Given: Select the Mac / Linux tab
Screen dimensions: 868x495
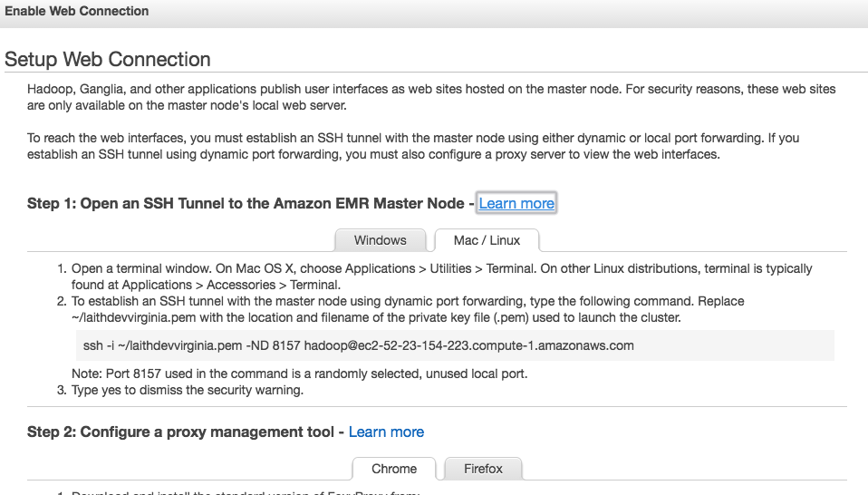Looking at the screenshot, I should 487,240.
